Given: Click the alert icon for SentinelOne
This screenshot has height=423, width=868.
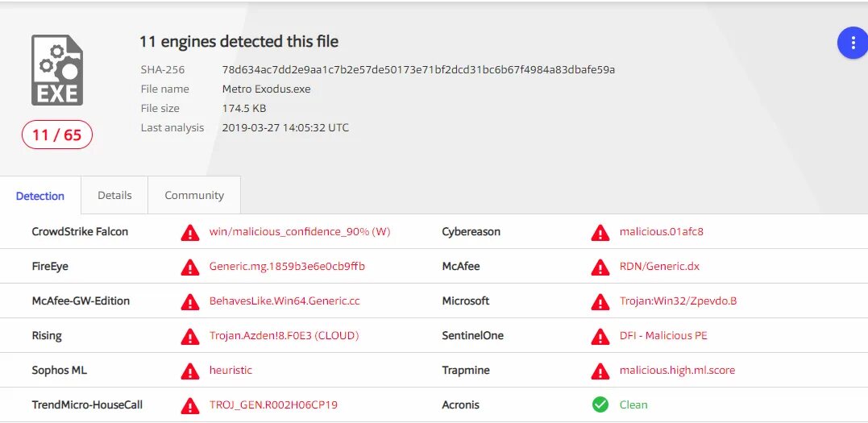Looking at the screenshot, I should [x=600, y=336].
